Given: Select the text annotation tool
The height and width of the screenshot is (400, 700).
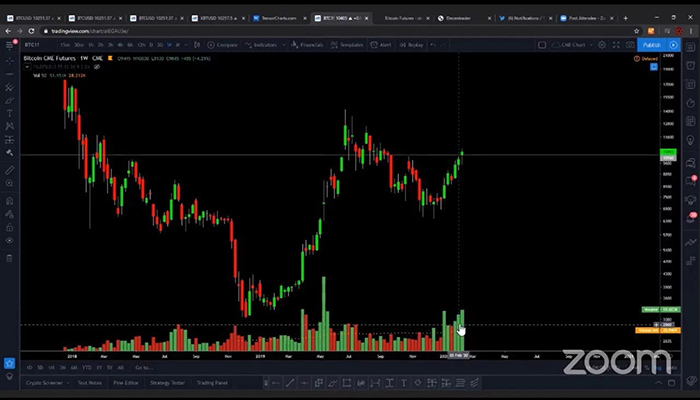Looking at the screenshot, I should [x=9, y=113].
